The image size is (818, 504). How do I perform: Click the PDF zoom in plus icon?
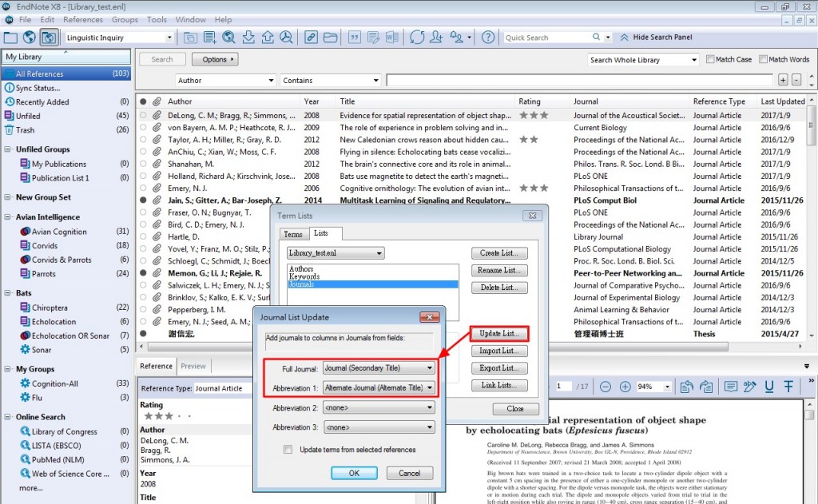(625, 387)
